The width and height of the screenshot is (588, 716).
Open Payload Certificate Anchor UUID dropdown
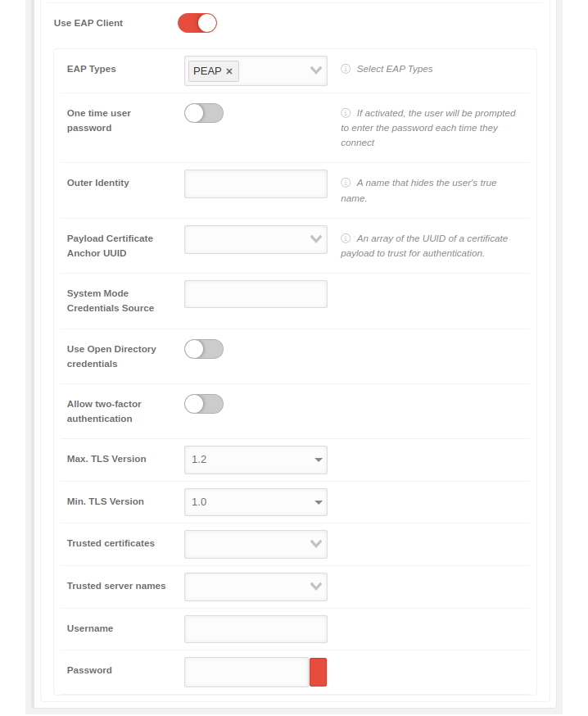click(x=256, y=239)
